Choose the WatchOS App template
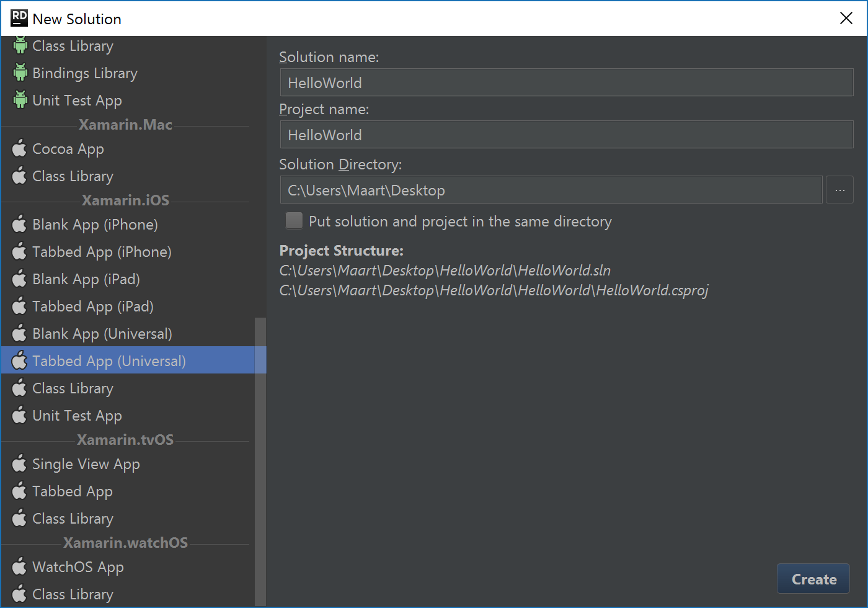 click(128, 567)
